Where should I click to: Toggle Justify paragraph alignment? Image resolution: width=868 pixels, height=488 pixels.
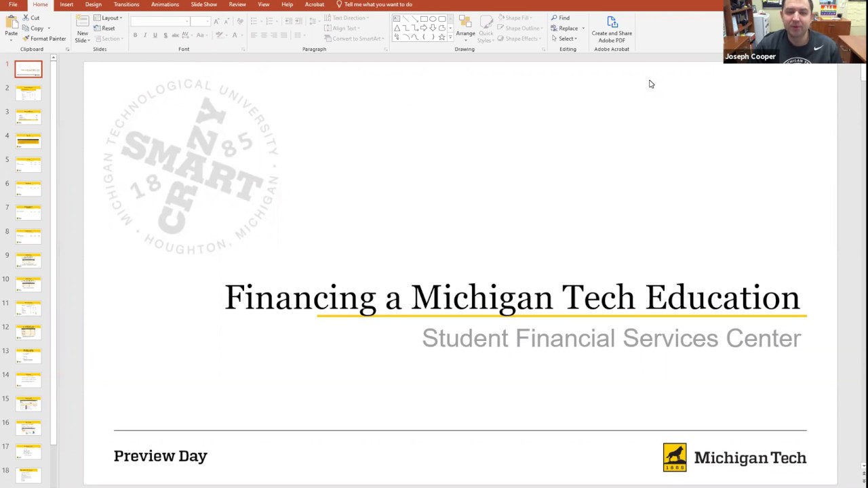(283, 35)
